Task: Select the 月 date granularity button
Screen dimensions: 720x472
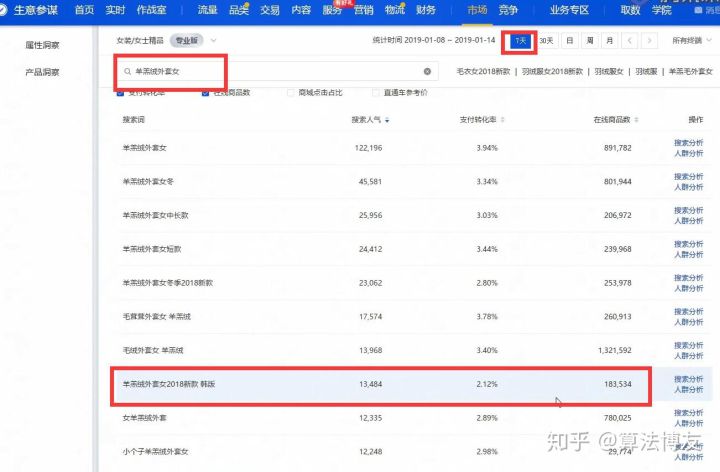Action: [x=609, y=41]
